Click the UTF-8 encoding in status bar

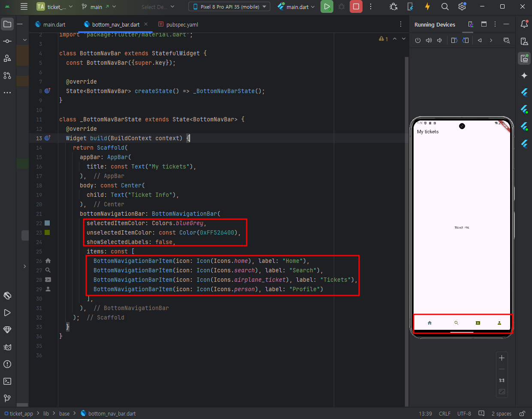coord(464,413)
